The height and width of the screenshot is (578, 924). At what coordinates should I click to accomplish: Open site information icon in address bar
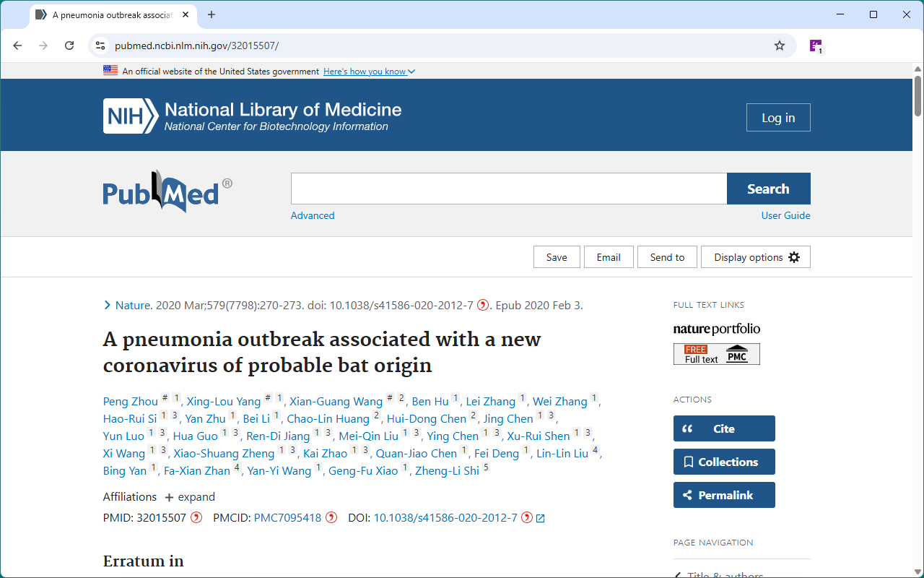coord(101,46)
